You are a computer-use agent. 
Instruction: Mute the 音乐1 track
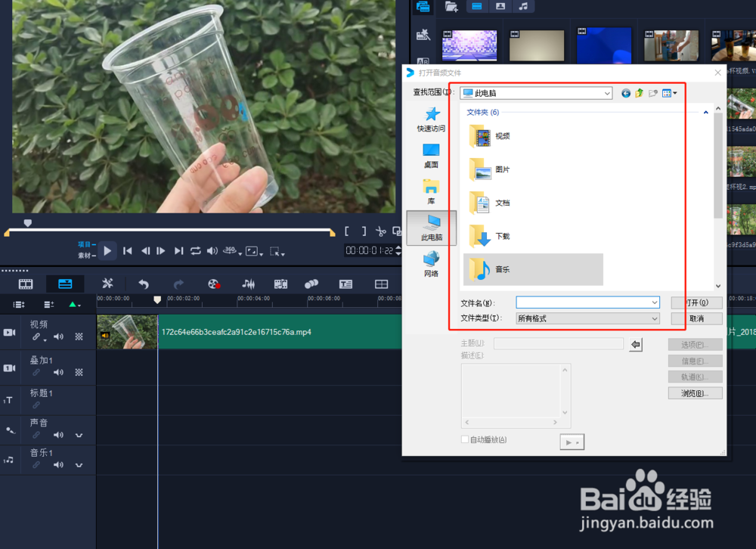click(58, 465)
